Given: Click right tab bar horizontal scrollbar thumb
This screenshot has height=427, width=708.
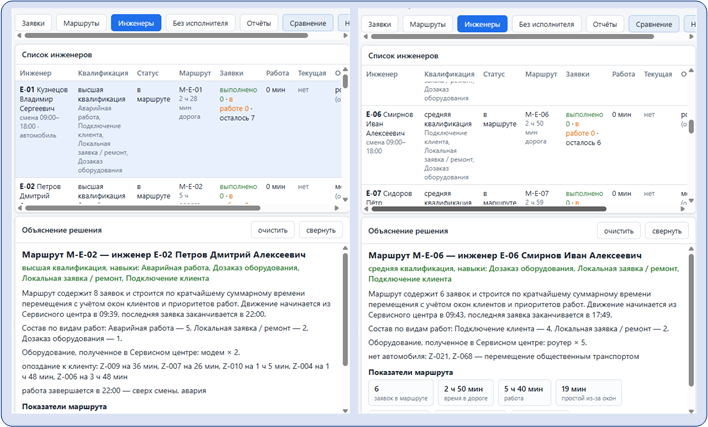Looking at the screenshot, I should [x=512, y=36].
